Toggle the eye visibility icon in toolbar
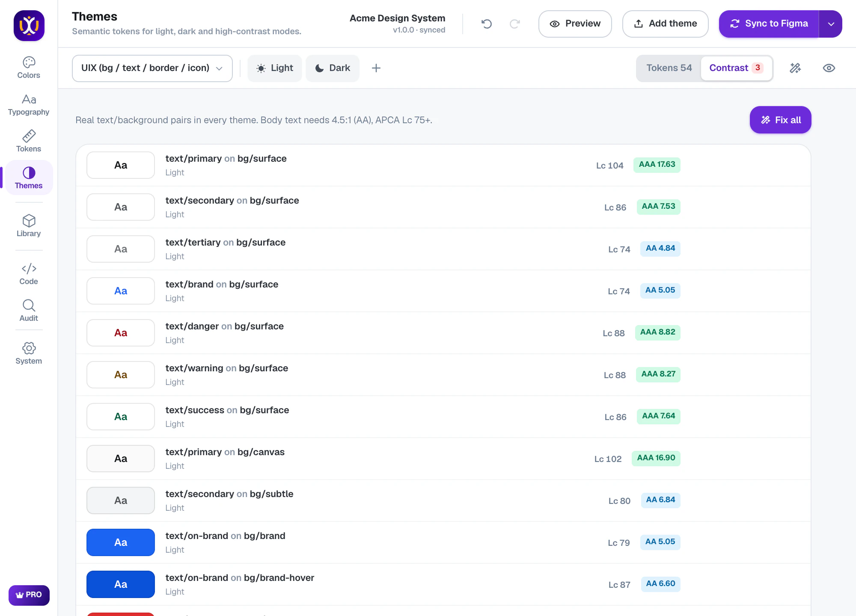This screenshot has width=856, height=616. 829,68
